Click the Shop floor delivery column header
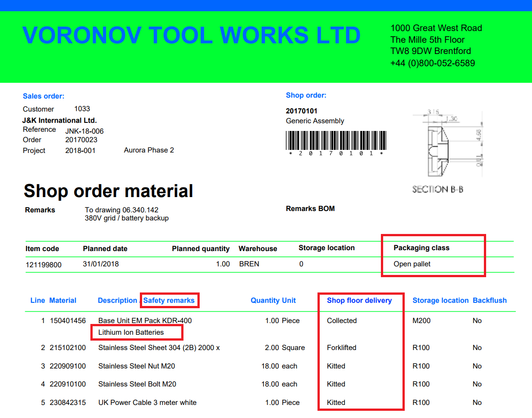Image resolution: width=532 pixels, height=418 pixels. pos(359,300)
